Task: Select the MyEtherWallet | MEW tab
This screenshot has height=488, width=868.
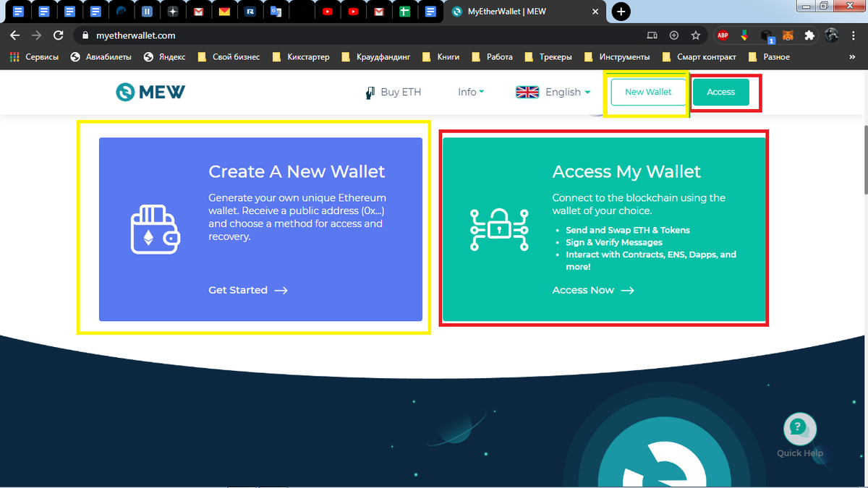Action: 525,12
